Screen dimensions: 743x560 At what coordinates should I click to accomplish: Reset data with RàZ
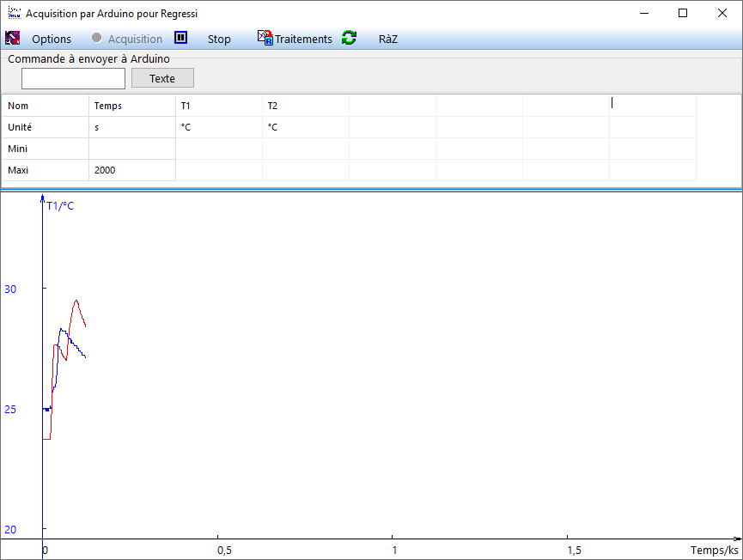[387, 39]
